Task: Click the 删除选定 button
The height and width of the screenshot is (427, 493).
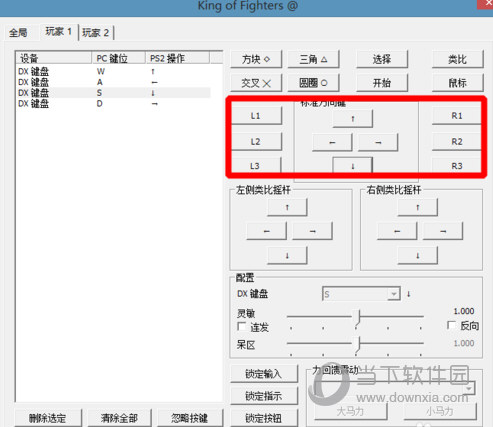Action: (x=48, y=418)
